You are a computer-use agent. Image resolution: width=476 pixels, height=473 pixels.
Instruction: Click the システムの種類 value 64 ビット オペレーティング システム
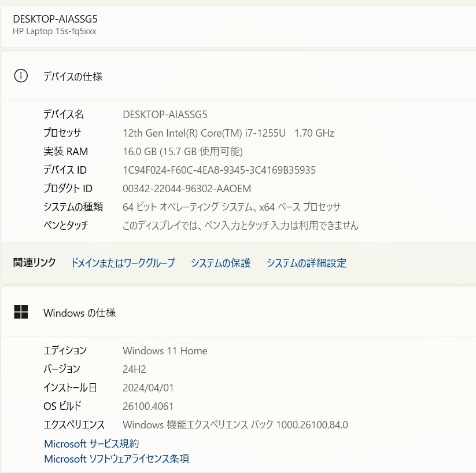tap(231, 207)
